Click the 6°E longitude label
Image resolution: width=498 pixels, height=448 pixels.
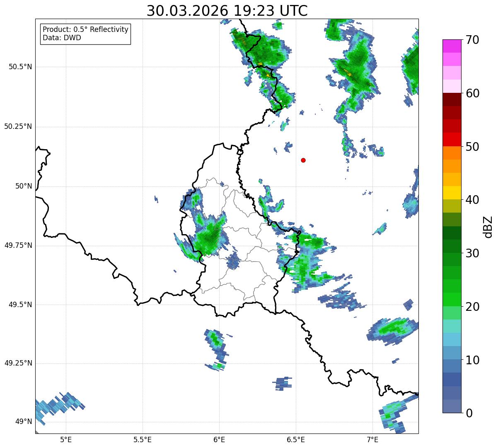(219, 439)
